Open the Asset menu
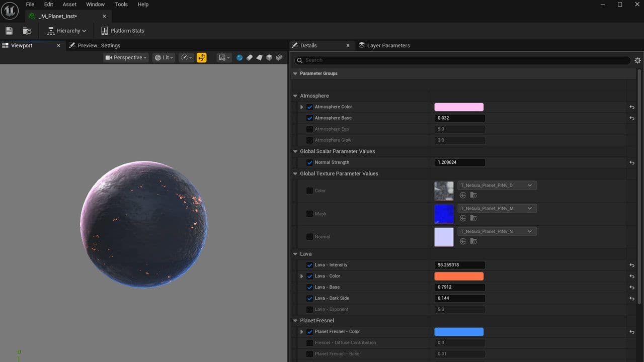Image resolution: width=644 pixels, height=362 pixels. click(69, 5)
